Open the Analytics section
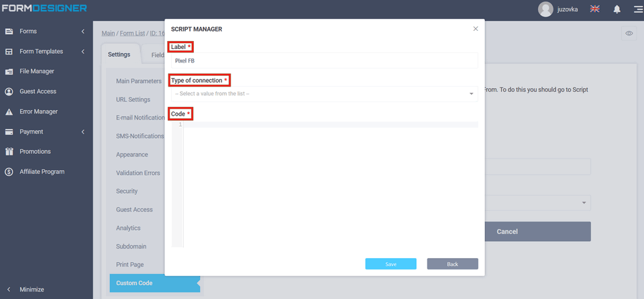 point(128,228)
